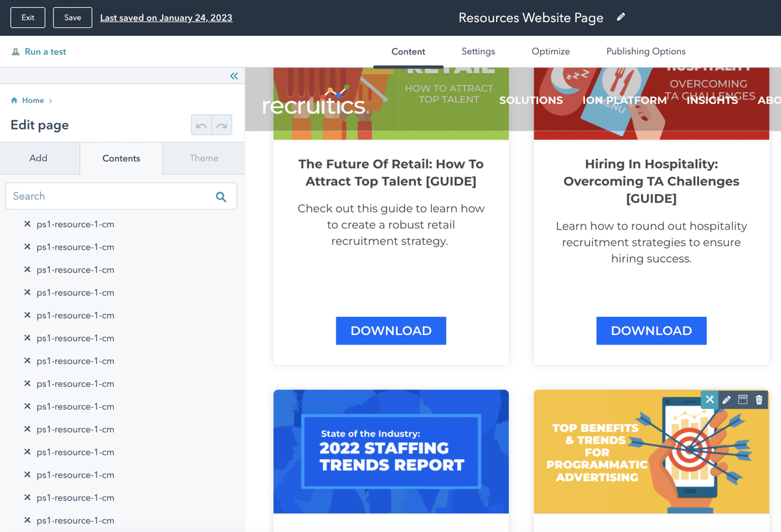This screenshot has width=781, height=532.
Task: Click the redo arrow button
Action: click(x=222, y=126)
